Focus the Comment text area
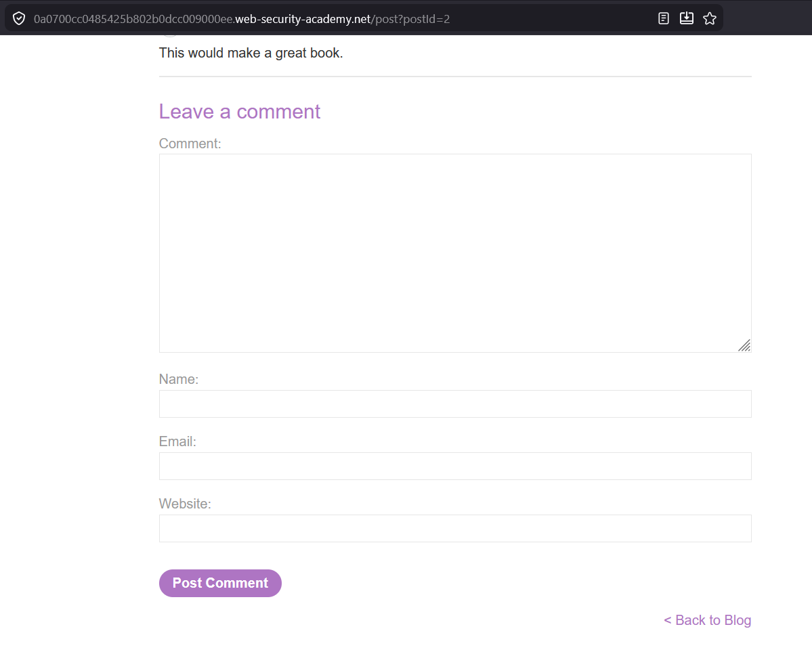Image resolution: width=812 pixels, height=652 pixels. [454, 253]
